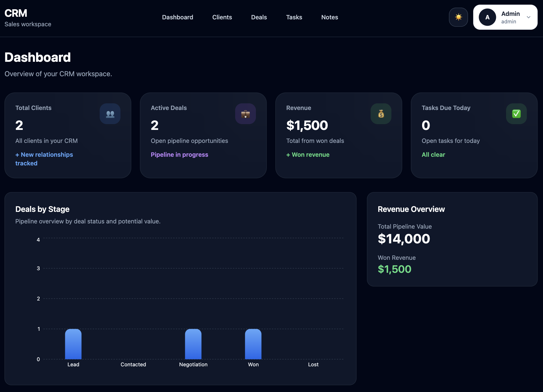Select the Dashboard nav link
Viewport: 543px width, 392px height.
pos(178,17)
